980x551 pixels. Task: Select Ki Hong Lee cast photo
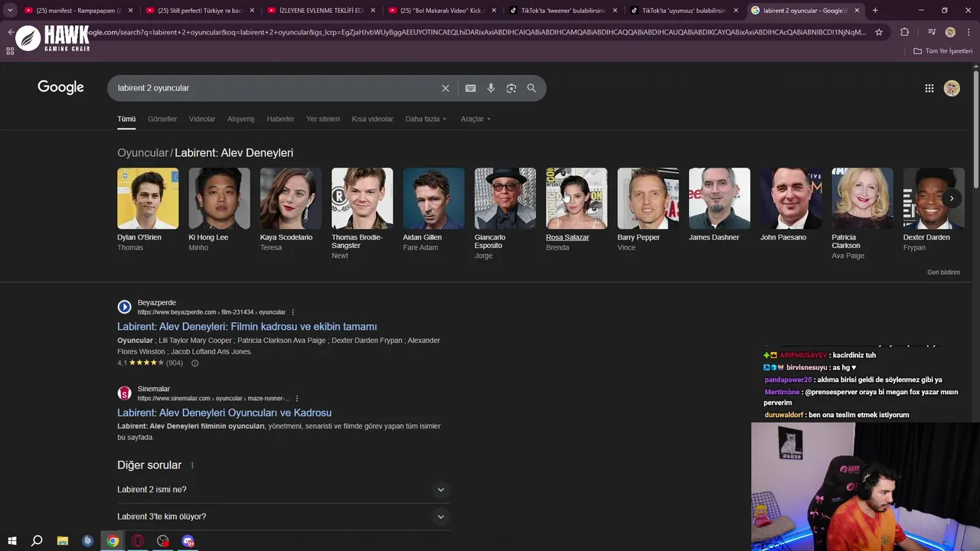pos(219,198)
